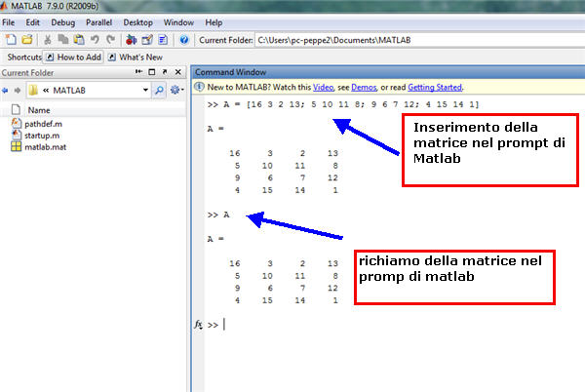The image size is (585, 392).
Task: Click the folder search magnifier icon
Action: [x=159, y=90]
